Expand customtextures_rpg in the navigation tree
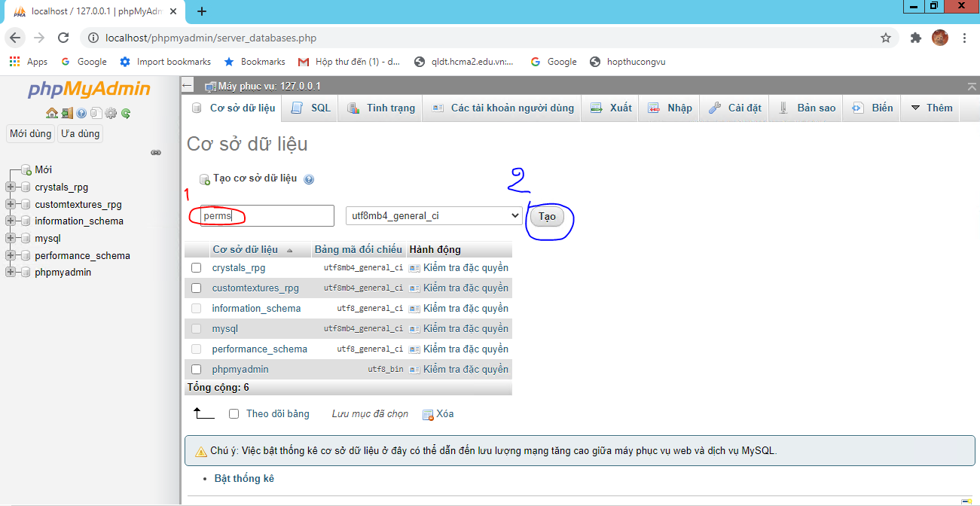 [11, 204]
